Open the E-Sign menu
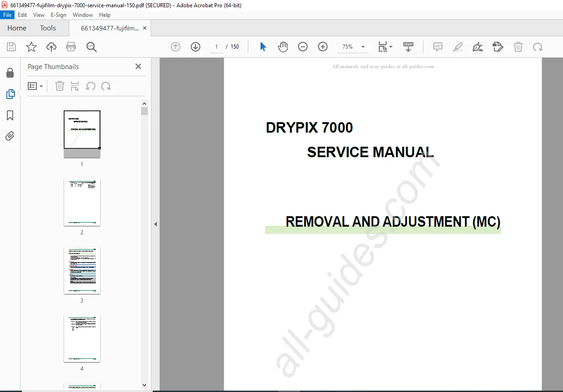Screen dimensions: 563x392 [59, 15]
